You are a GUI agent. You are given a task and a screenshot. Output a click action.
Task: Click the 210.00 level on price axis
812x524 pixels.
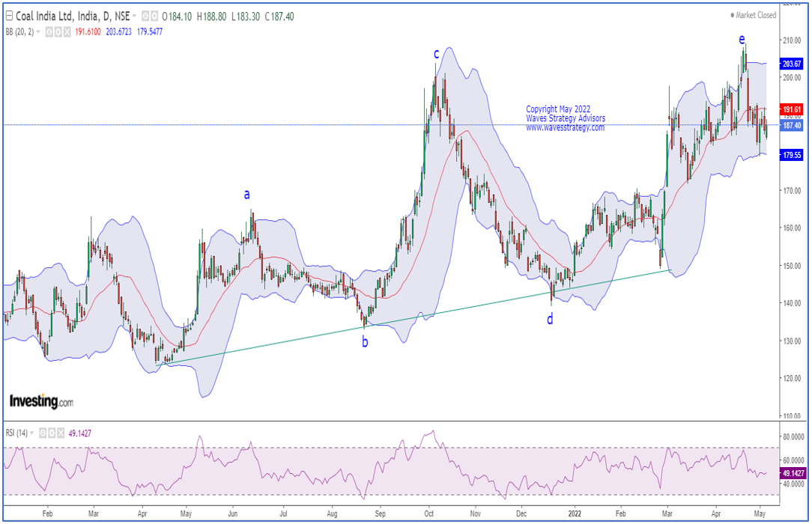pyautogui.click(x=790, y=40)
